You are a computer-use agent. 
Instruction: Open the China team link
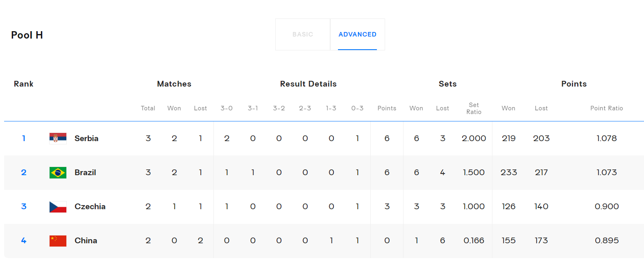(x=86, y=241)
